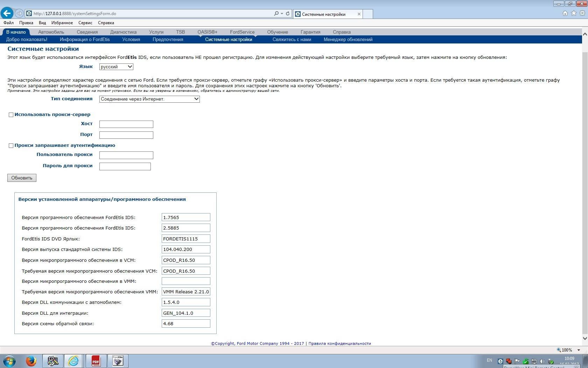
Task: Open the Файл menu
Action: (x=9, y=23)
